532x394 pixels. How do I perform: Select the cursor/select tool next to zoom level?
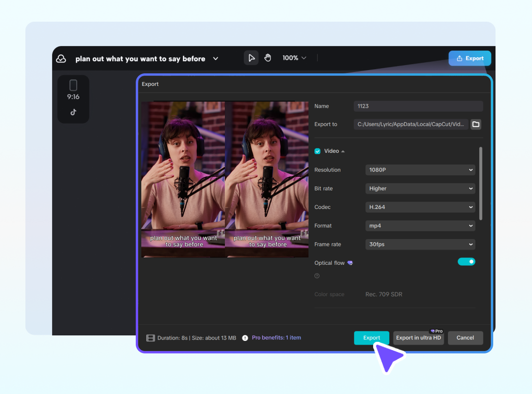[x=251, y=58]
